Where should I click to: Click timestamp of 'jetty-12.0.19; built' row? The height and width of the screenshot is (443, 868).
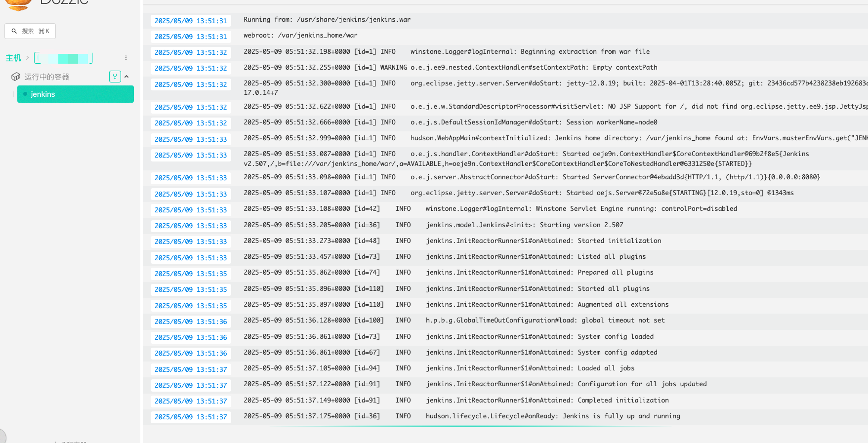(191, 84)
